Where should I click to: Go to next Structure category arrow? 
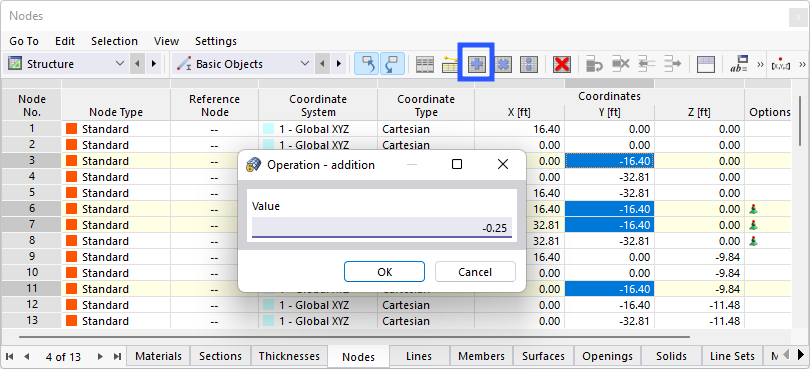[153, 64]
